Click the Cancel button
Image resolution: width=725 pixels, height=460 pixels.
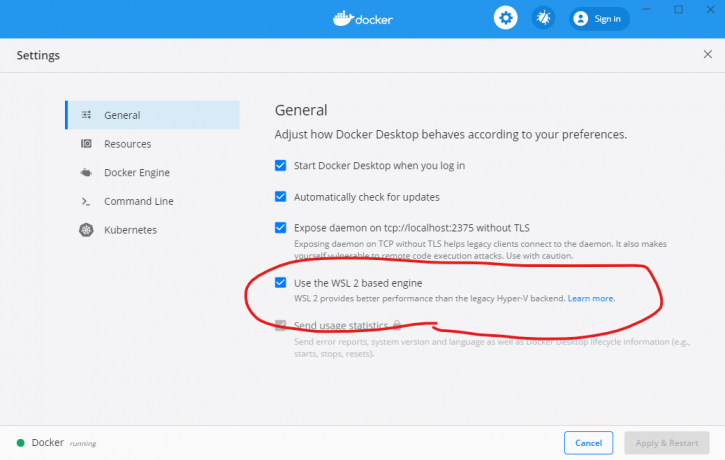click(589, 443)
